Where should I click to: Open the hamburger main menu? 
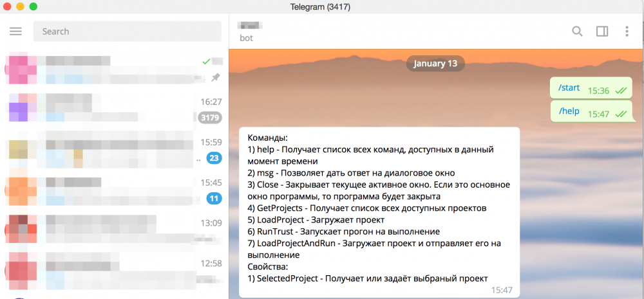(x=15, y=31)
